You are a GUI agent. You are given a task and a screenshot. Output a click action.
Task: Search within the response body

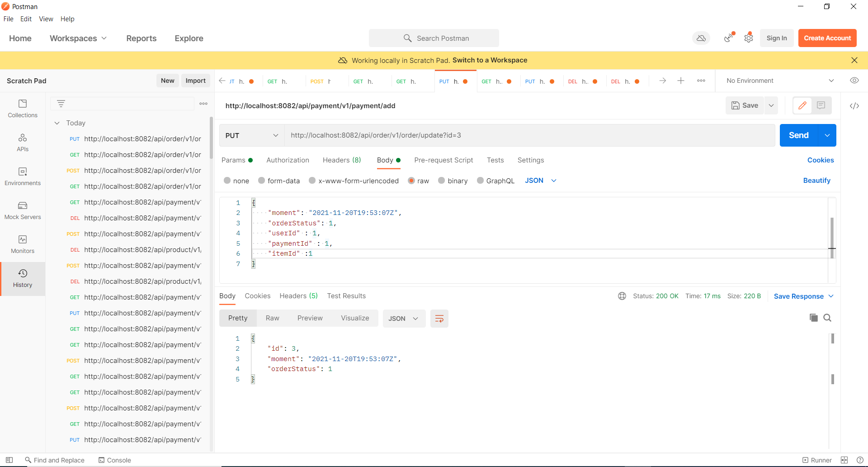tap(827, 318)
